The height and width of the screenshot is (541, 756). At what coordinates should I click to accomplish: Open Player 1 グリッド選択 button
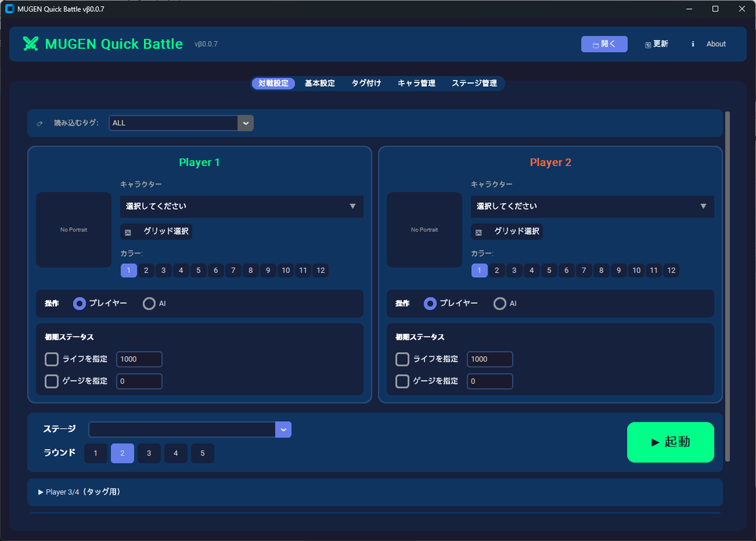click(x=156, y=231)
